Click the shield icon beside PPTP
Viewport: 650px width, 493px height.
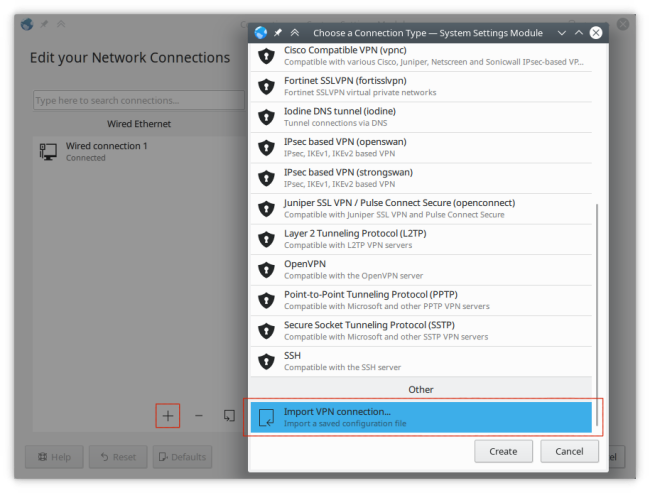[266, 301]
